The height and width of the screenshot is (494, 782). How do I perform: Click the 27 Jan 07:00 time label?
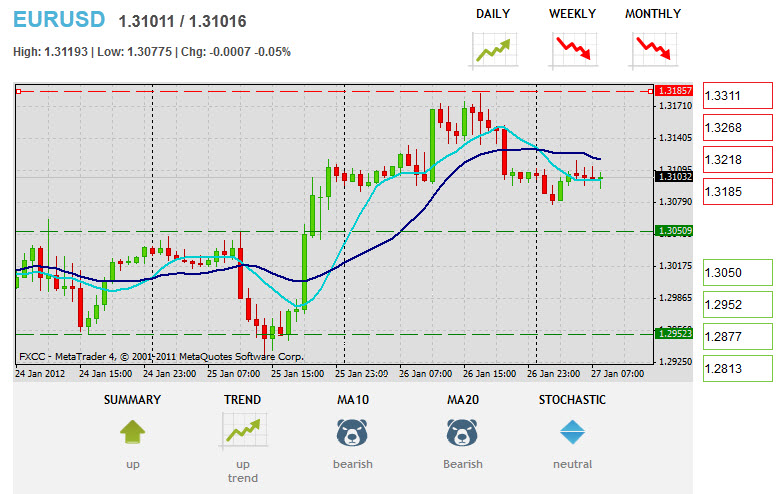[617, 374]
